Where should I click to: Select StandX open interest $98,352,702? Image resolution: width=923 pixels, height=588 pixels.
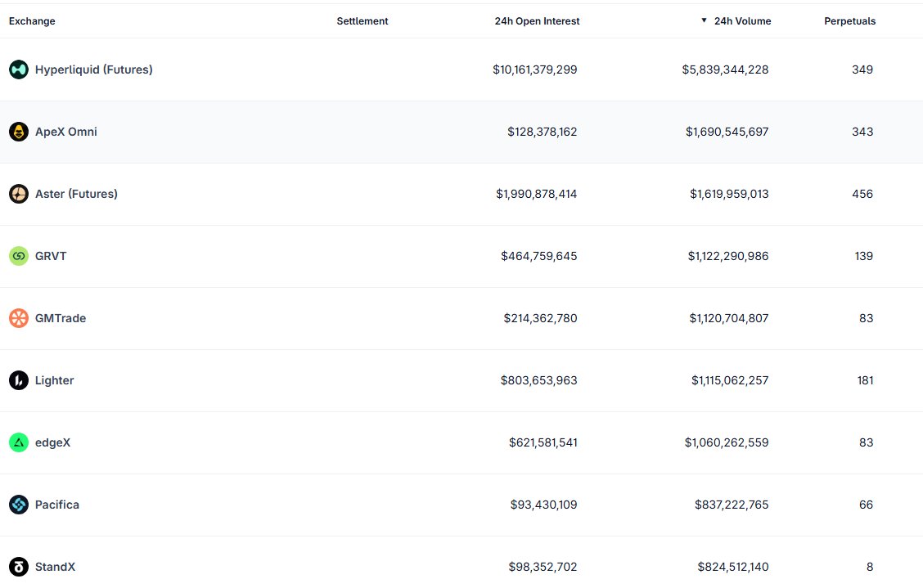pyautogui.click(x=543, y=567)
